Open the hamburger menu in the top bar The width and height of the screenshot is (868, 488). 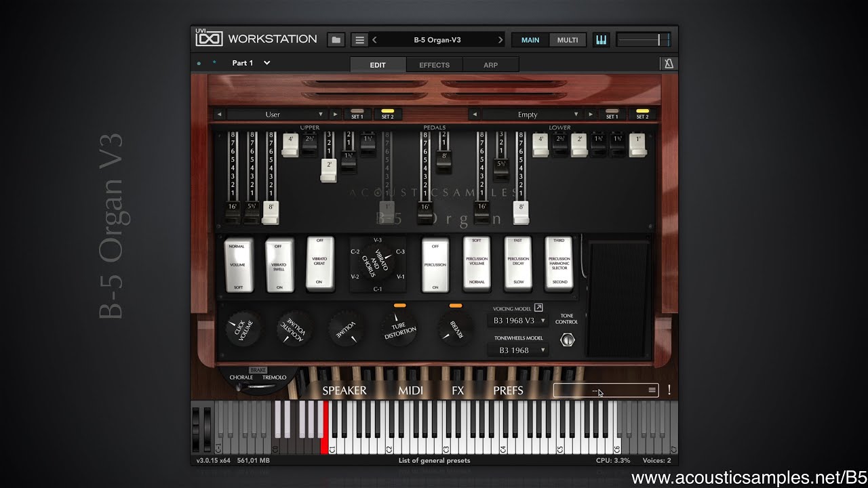click(x=359, y=40)
